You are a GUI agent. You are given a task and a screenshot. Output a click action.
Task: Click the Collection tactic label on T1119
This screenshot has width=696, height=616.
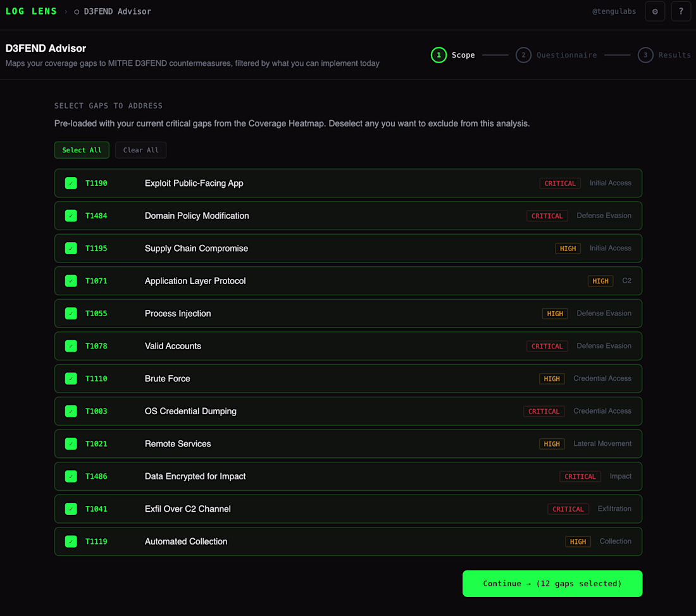coord(615,541)
